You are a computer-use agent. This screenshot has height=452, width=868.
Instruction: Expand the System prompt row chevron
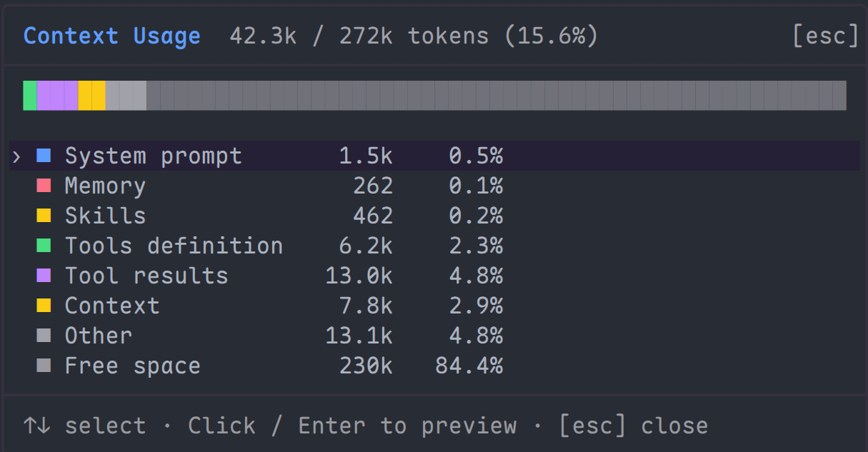point(16,156)
